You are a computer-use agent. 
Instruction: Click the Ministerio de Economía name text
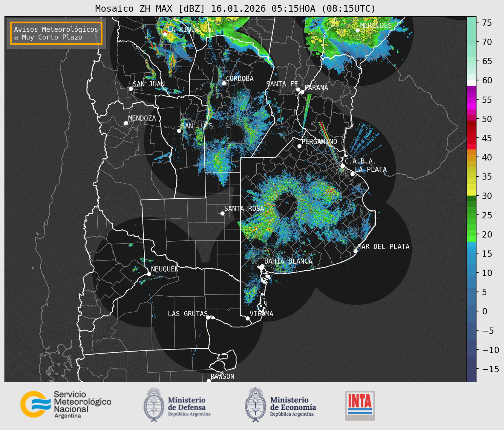[293, 403]
